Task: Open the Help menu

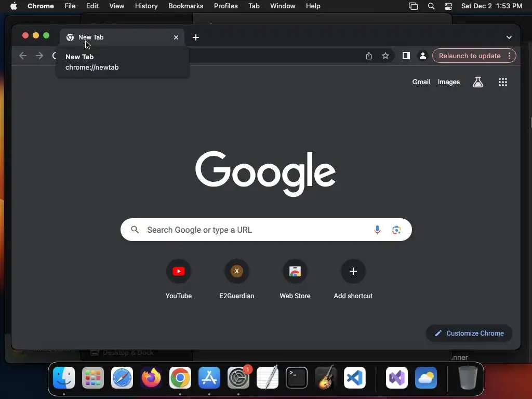Action: [x=313, y=6]
